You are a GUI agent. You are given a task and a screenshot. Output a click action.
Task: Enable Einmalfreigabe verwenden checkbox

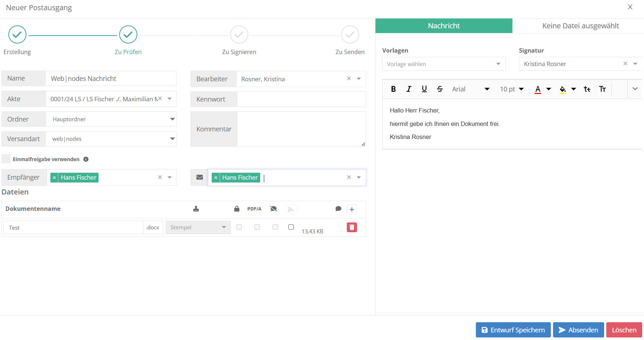[x=6, y=159]
